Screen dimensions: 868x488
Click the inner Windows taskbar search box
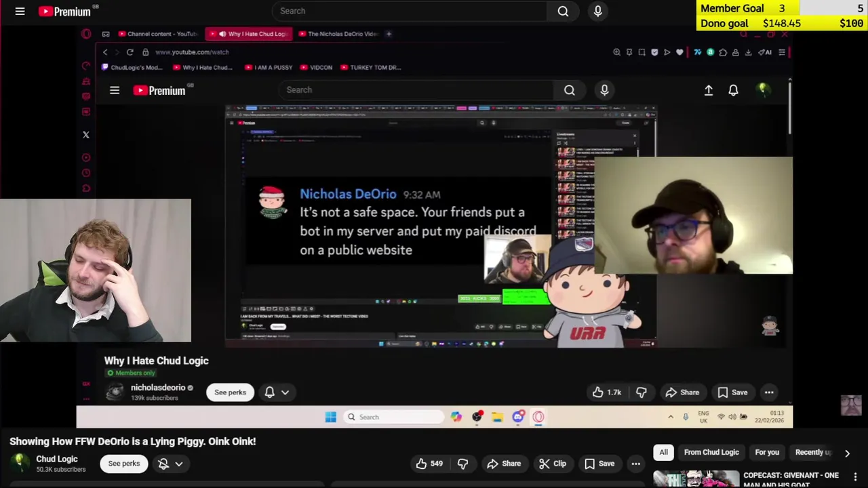pyautogui.click(x=393, y=417)
